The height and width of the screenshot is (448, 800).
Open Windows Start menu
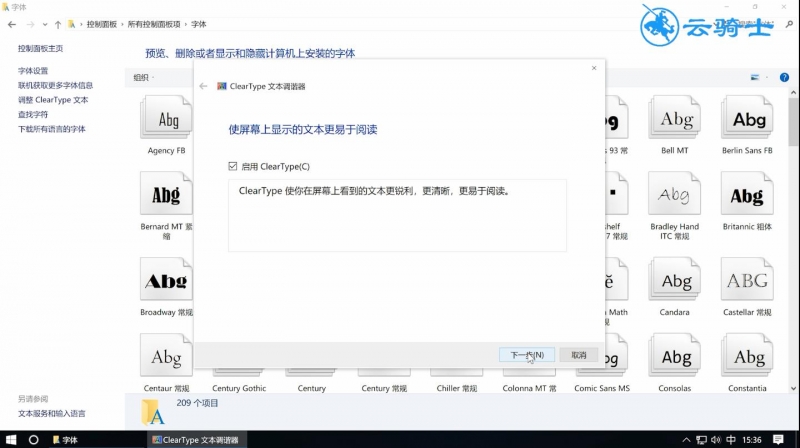(x=11, y=439)
